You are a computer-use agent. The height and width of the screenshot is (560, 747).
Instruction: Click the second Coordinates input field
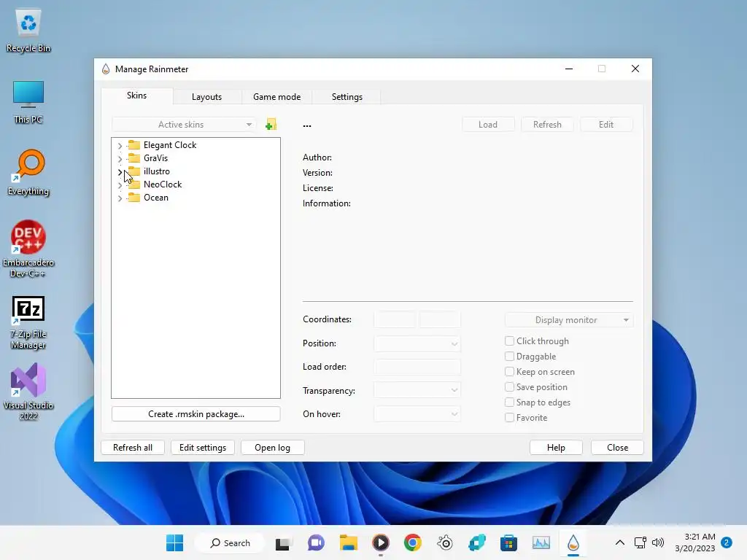(x=440, y=319)
